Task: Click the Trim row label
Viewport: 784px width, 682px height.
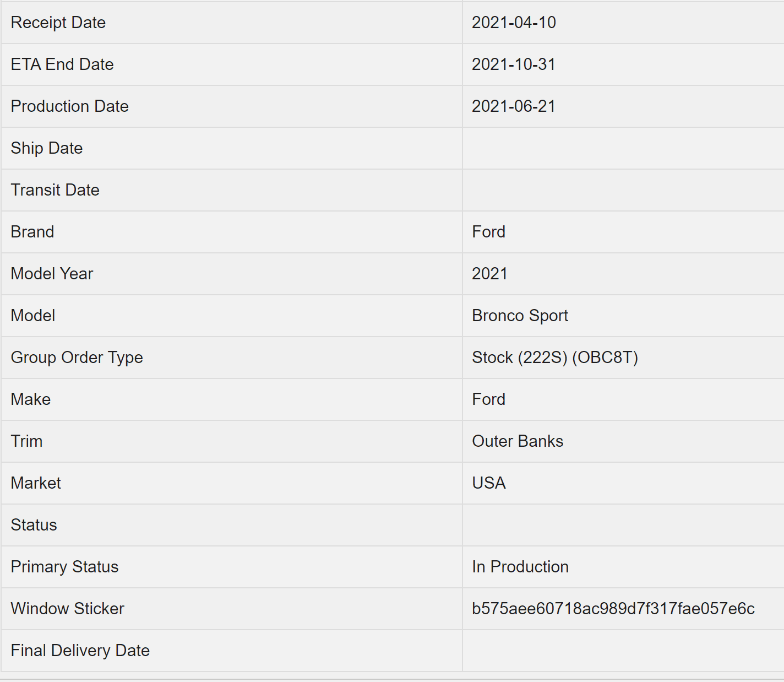Action: coord(26,441)
